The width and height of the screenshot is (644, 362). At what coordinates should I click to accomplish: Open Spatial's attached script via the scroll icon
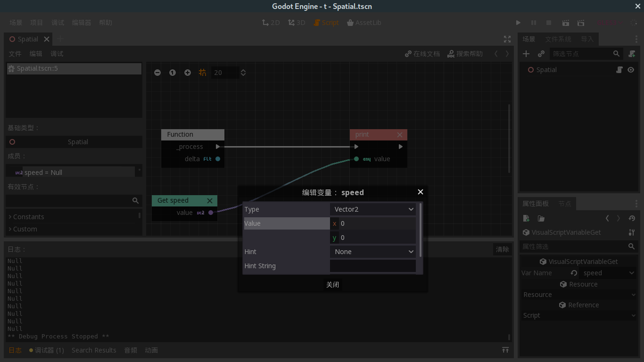[x=619, y=69]
